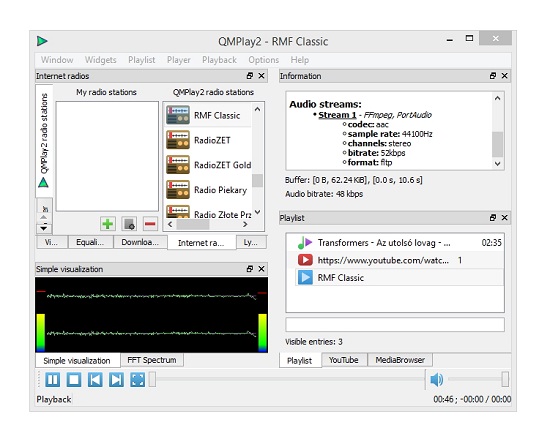Close the Information panel
Viewport: 550px width, 436px height.
504,76
